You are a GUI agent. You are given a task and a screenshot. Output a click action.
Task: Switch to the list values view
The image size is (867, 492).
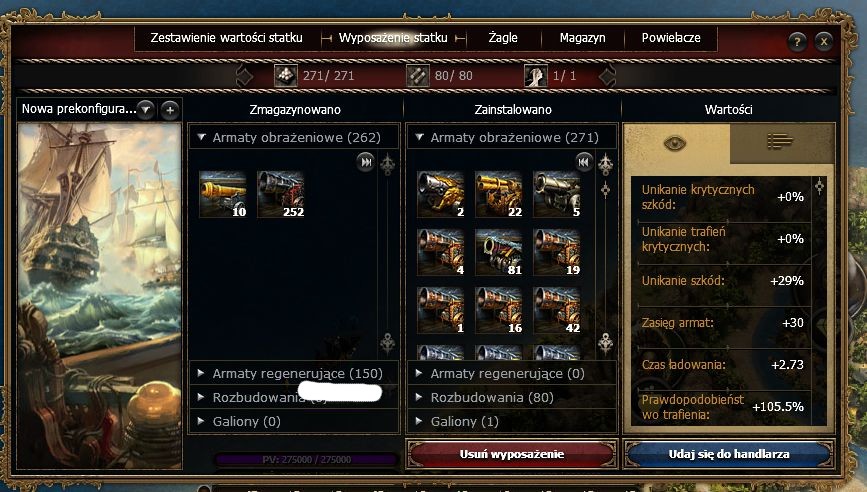click(x=781, y=143)
